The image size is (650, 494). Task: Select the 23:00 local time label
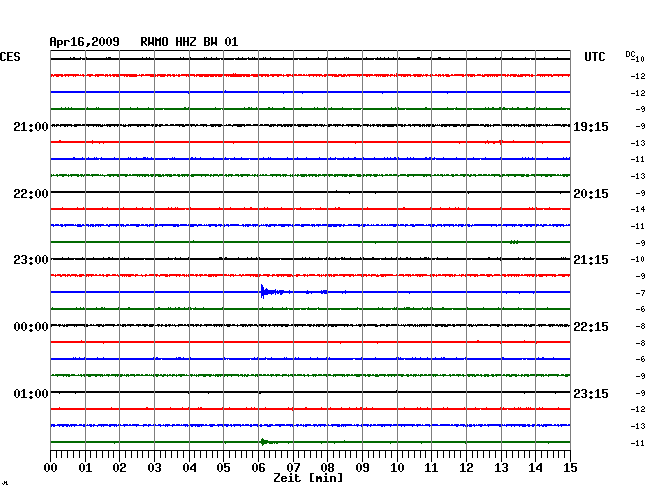pos(31,260)
